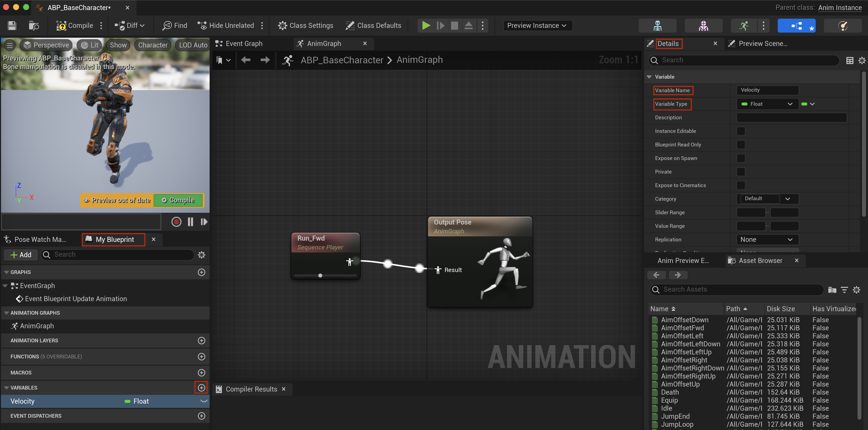
Task: Collapse the EventGraph tree item
Action: [5, 286]
